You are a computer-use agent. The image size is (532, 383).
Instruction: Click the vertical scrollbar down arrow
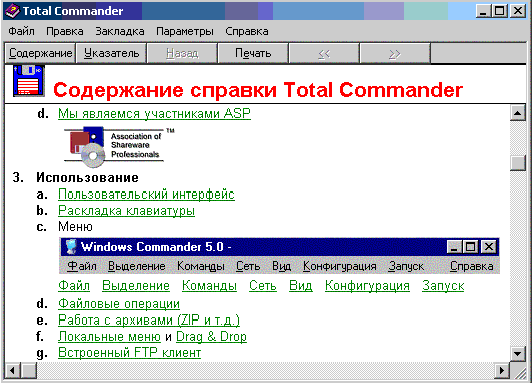click(x=518, y=354)
